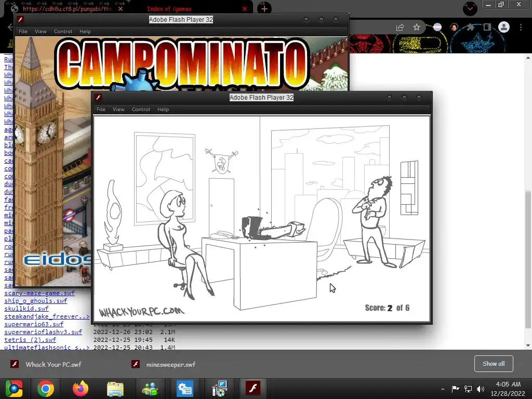This screenshot has width=532, height=399.
Task: Show hidden tray icons arrow
Action: pyautogui.click(x=443, y=389)
